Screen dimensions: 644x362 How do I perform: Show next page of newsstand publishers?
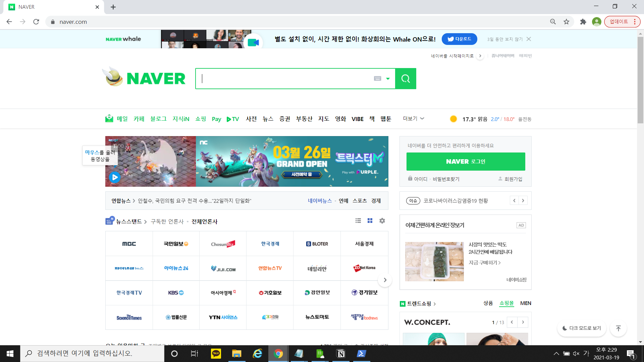[x=385, y=280]
